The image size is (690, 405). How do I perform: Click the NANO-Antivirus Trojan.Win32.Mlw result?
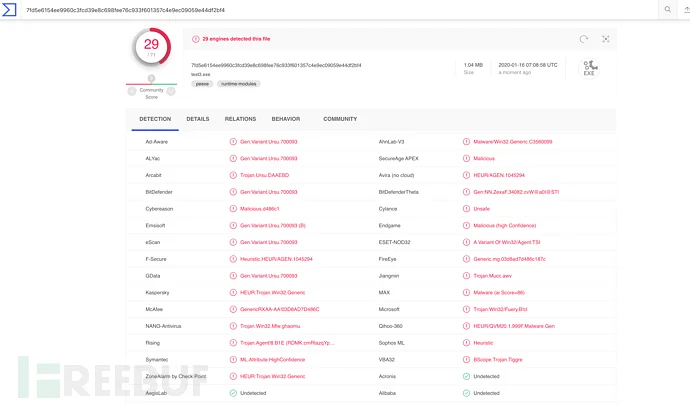[x=270, y=326]
